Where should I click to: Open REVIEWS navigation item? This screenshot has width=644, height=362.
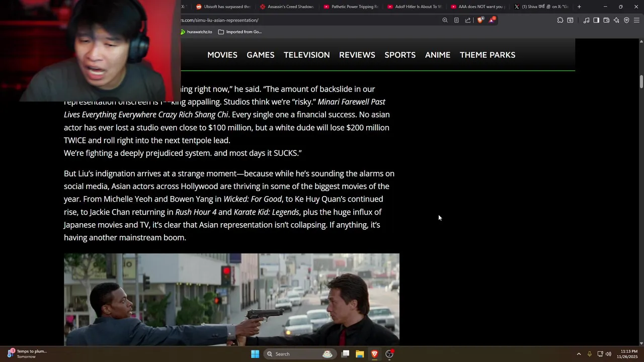[357, 55]
